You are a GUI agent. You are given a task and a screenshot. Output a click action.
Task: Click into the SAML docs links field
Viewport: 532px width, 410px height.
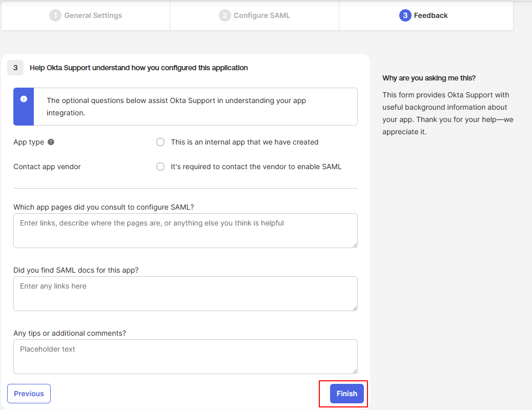tap(186, 294)
